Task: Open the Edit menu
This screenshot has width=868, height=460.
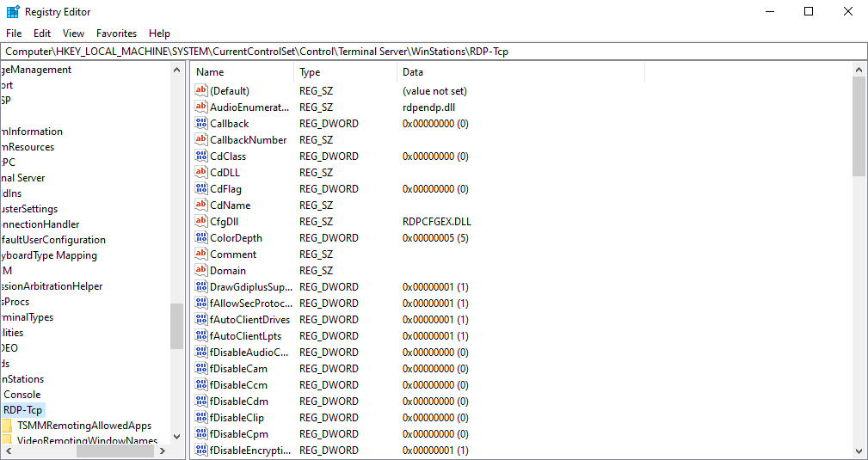Action: 42,34
